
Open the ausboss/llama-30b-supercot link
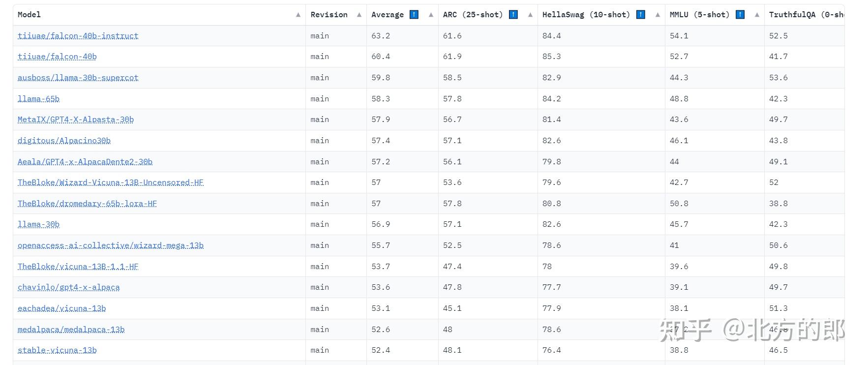pyautogui.click(x=78, y=78)
